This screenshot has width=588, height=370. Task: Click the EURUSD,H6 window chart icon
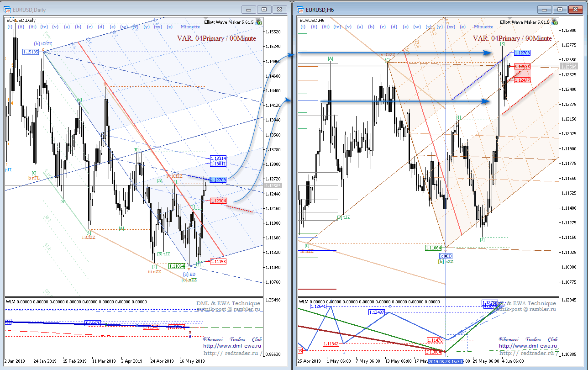[300, 9]
